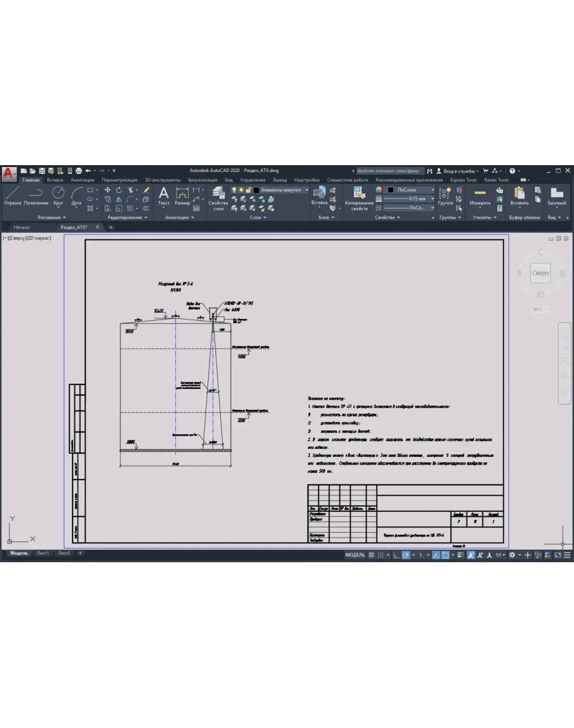Switch to the Аннотации ribbon tab
Image resolution: width=574 pixels, height=728 pixels.
(83, 180)
